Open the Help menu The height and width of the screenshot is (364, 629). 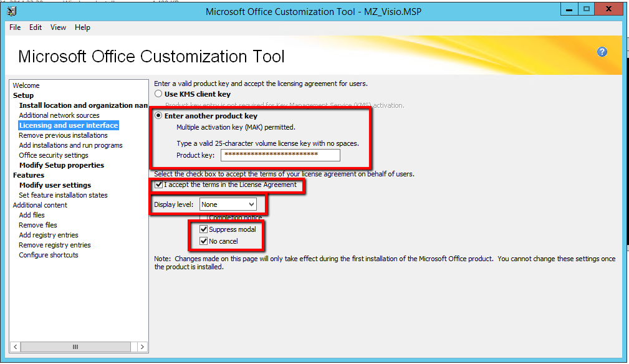coord(82,27)
